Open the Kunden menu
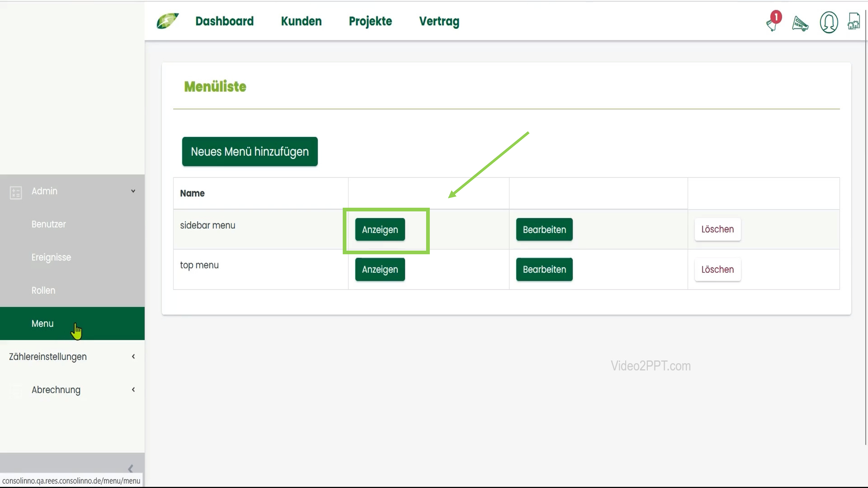Viewport: 868px width, 488px height. click(x=301, y=21)
